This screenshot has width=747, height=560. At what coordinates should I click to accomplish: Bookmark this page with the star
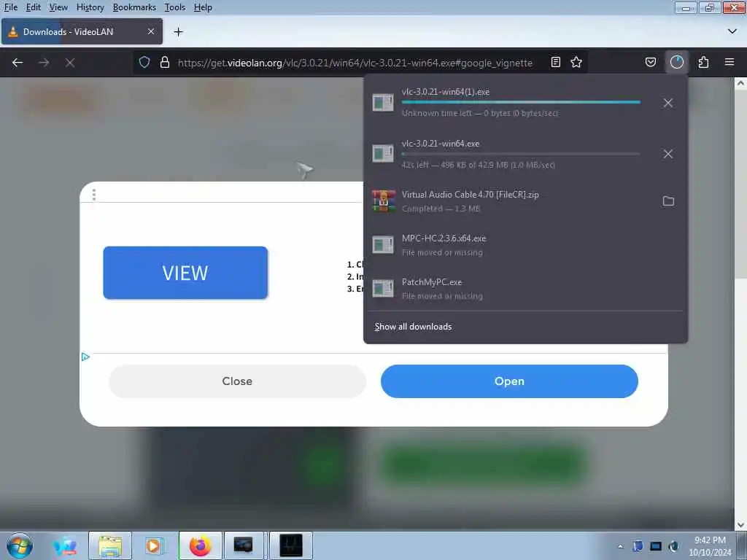coord(576,63)
